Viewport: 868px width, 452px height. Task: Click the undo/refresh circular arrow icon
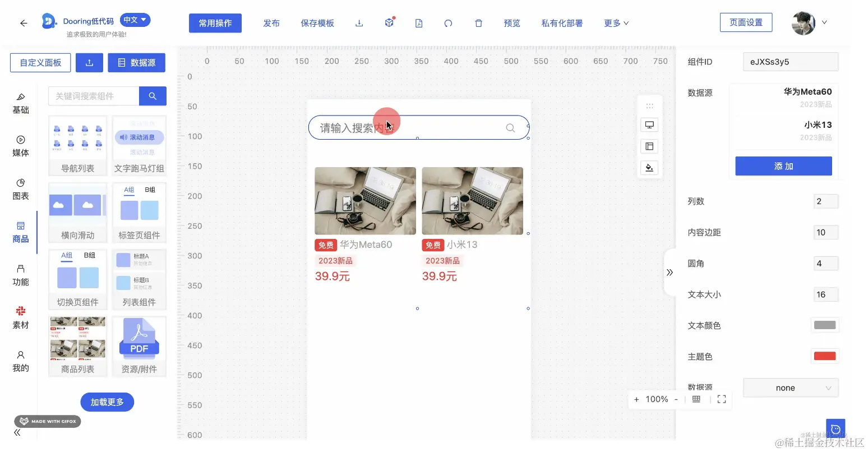(x=448, y=23)
